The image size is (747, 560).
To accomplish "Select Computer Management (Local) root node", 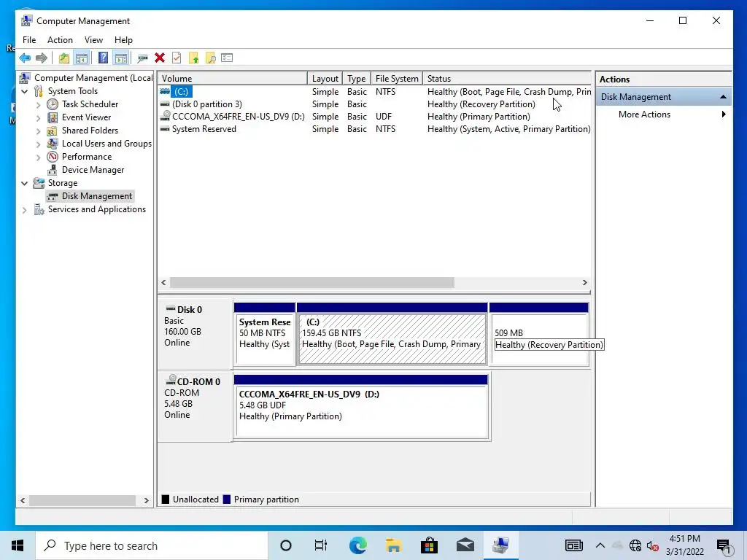I will [x=93, y=78].
